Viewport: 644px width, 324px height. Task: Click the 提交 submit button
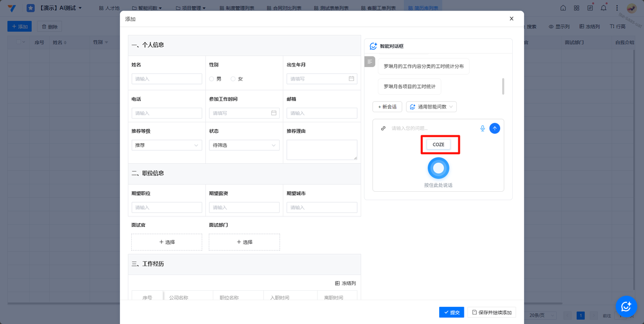(451, 312)
